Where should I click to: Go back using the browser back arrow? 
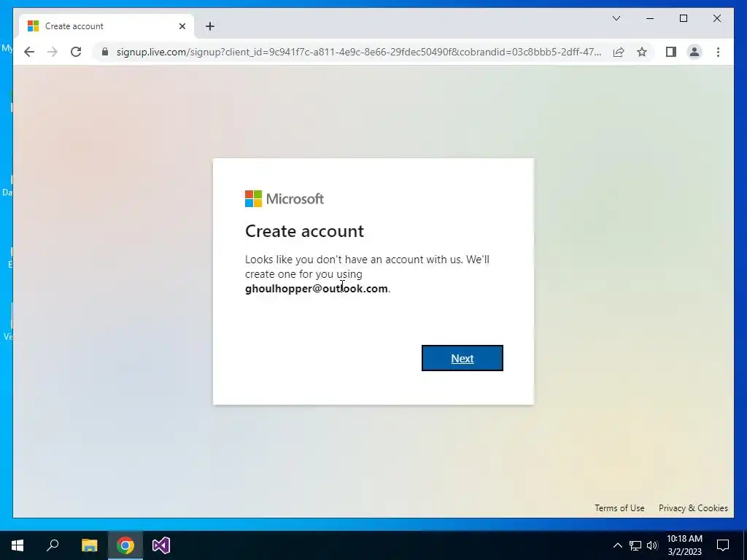[29, 52]
